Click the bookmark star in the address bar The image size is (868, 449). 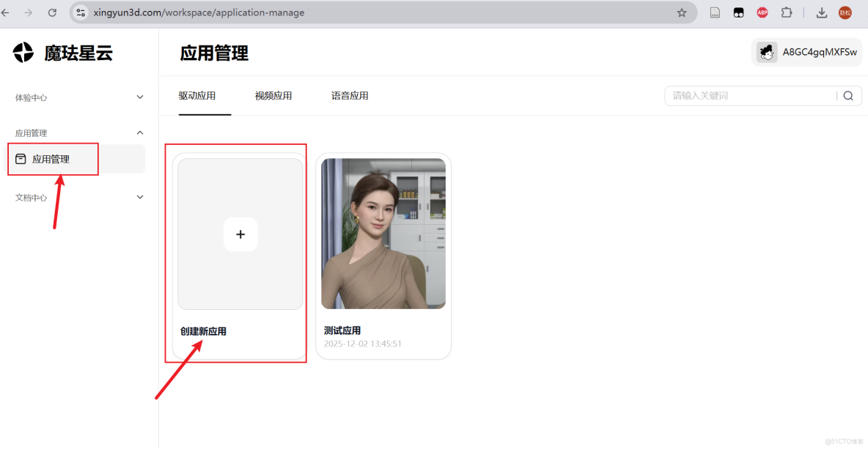(x=682, y=12)
